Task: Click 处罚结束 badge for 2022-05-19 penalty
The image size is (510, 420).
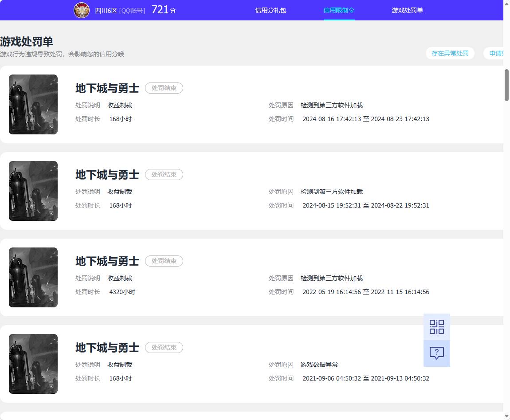Action: [x=164, y=261]
